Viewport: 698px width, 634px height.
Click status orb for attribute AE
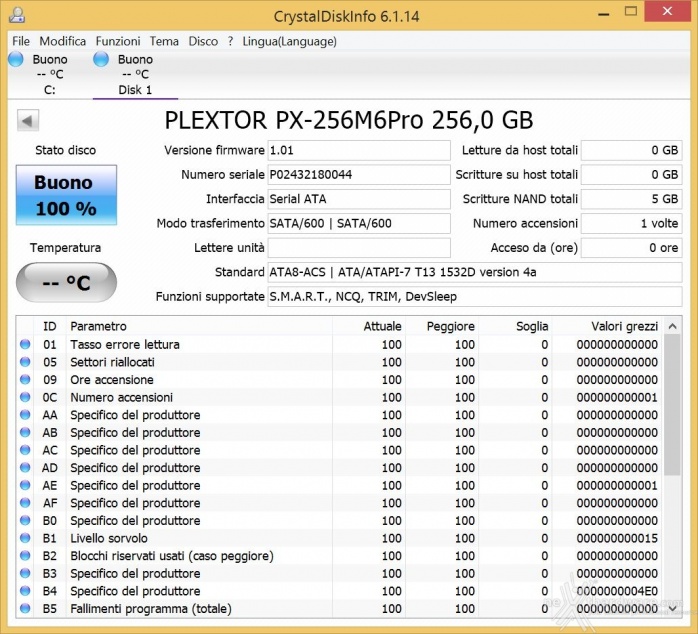click(x=25, y=485)
